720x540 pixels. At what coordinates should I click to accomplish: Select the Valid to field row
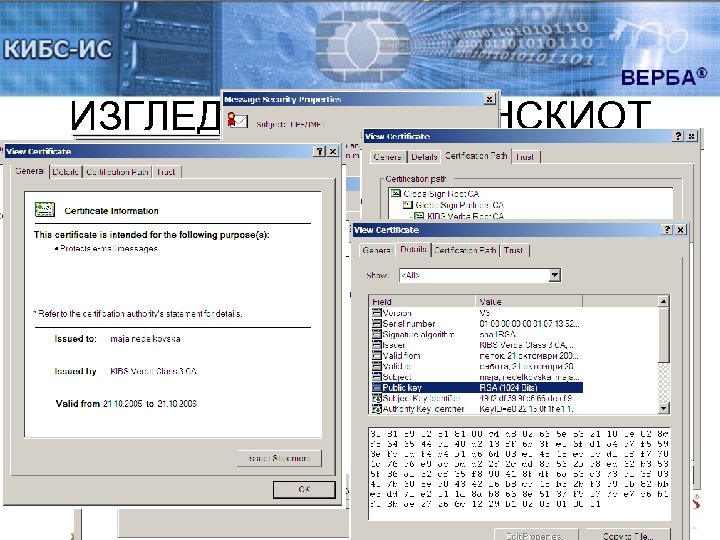477,366
